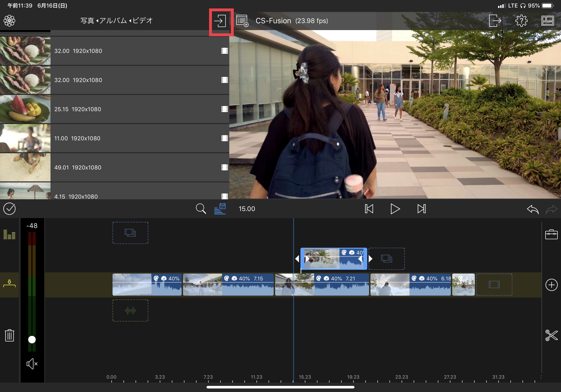Tap the share/export project icon
561x392 pixels.
[495, 21]
